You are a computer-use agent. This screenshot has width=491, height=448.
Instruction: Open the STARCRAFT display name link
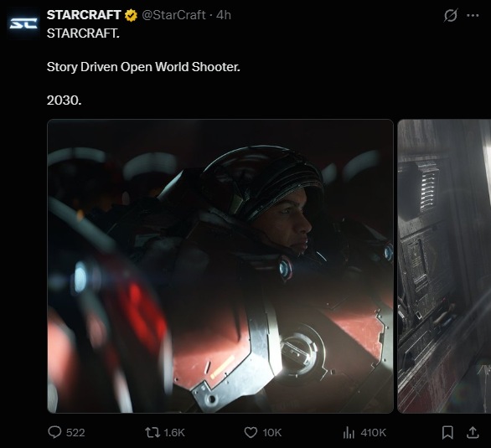tap(84, 15)
